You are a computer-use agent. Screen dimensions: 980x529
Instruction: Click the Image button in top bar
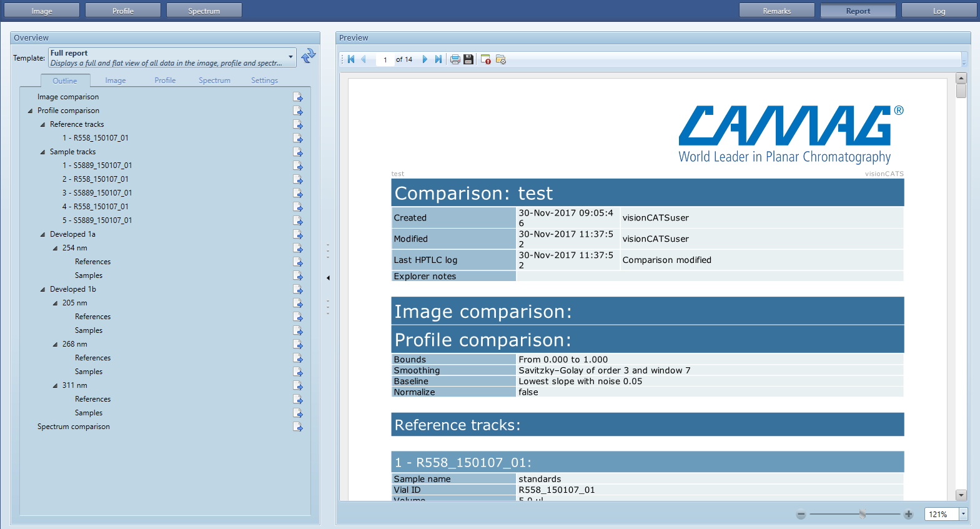point(42,11)
